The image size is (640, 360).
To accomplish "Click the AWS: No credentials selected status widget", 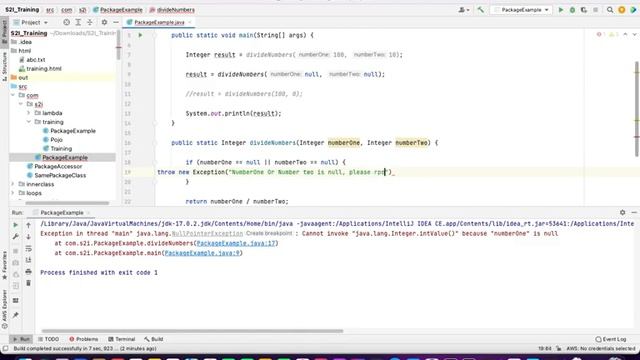I will pos(601,349).
